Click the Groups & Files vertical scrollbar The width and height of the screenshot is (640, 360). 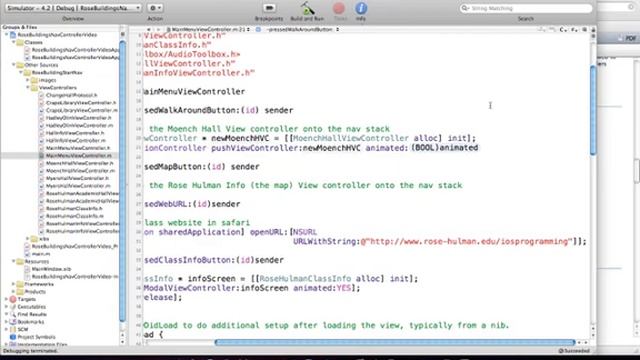[x=122, y=182]
